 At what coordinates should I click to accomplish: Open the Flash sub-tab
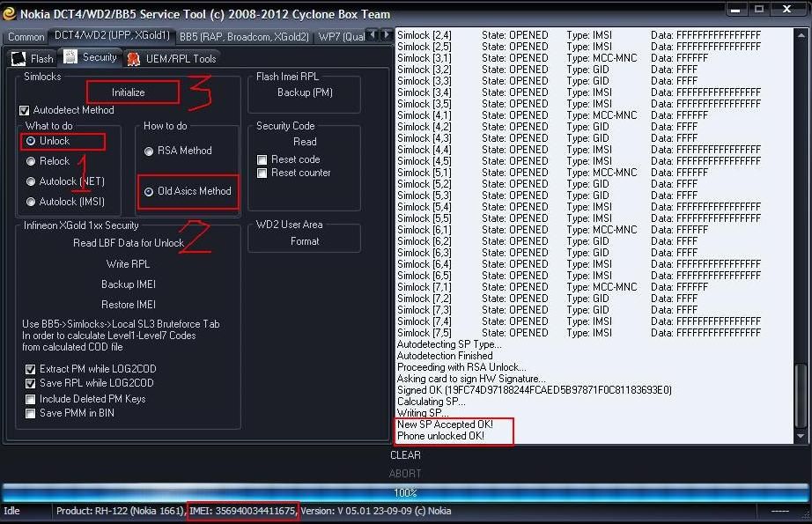[x=33, y=58]
